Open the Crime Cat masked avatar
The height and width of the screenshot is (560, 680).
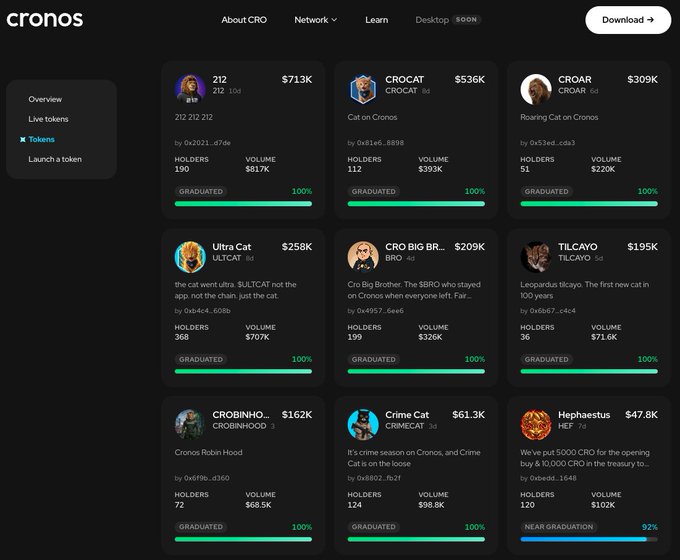pos(363,425)
